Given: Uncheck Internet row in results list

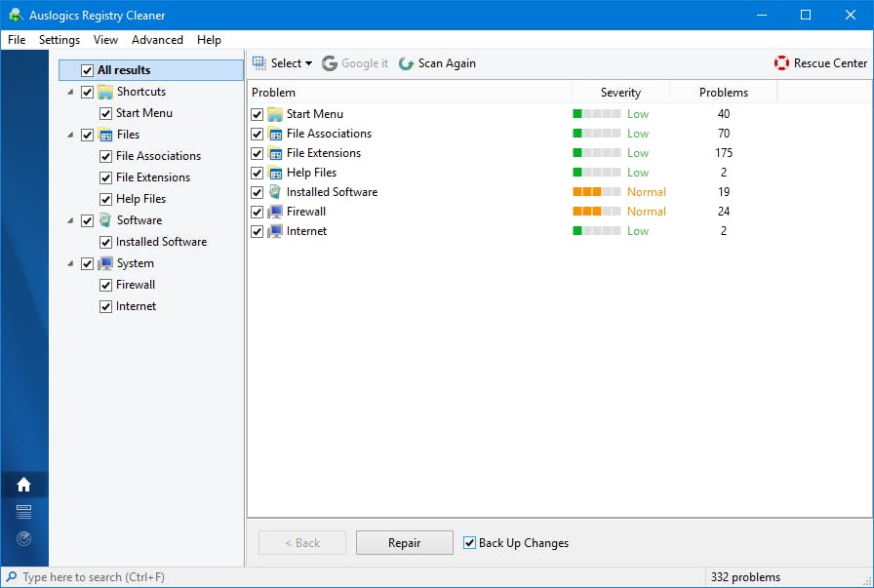Looking at the screenshot, I should tap(257, 232).
